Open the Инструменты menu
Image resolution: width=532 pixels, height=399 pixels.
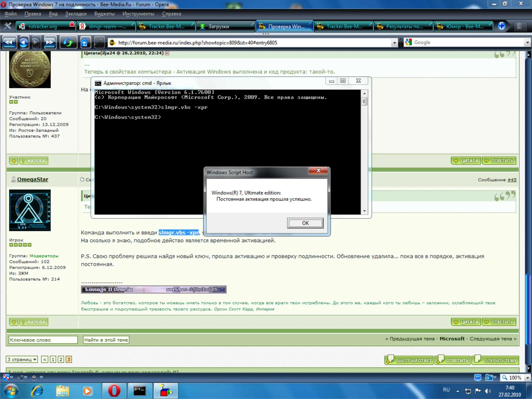[x=138, y=14]
